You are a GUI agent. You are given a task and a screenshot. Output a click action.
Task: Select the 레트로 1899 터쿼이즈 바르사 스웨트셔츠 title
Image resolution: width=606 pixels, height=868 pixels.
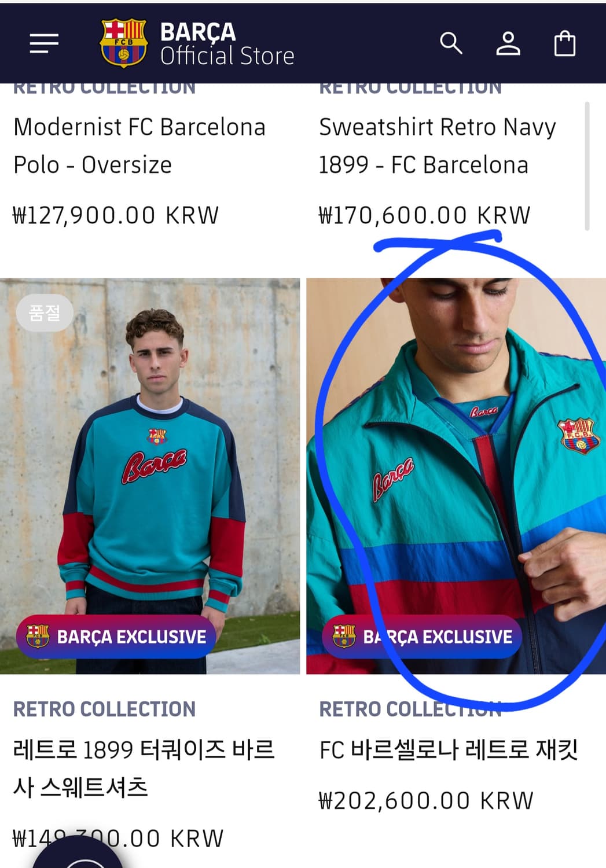coord(144,768)
